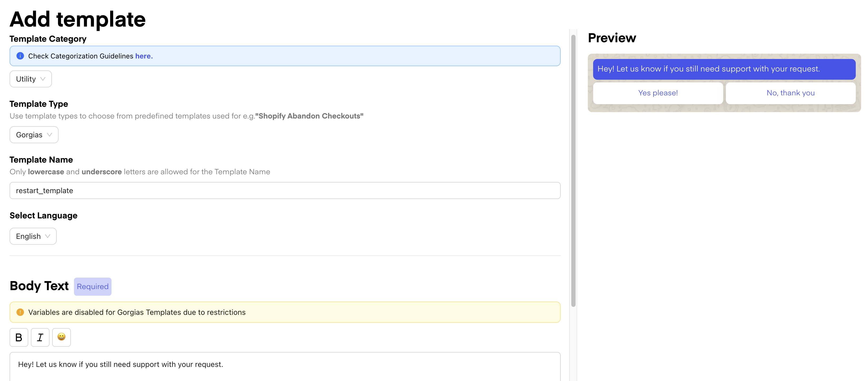Screen dimensions: 868x381
Task: Open the English language dropdown
Action: pos(33,236)
